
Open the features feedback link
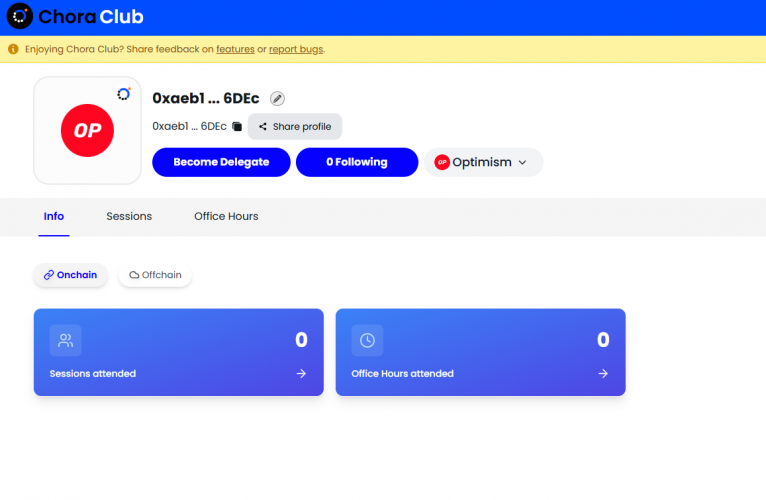click(x=235, y=49)
